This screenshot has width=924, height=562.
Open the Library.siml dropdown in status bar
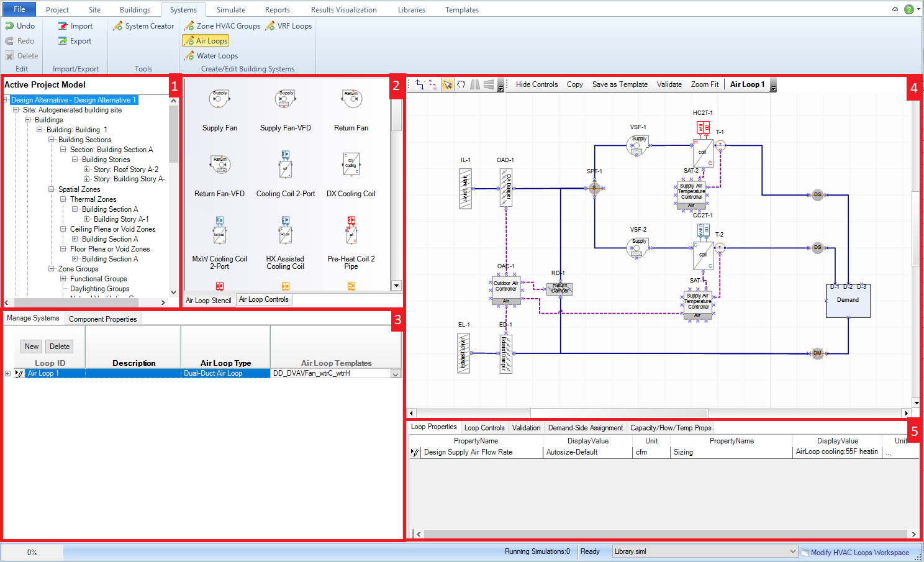click(x=792, y=551)
